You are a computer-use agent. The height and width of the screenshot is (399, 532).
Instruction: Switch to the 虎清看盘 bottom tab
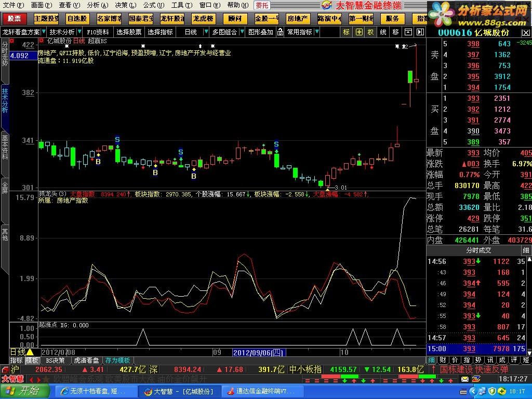point(87,361)
